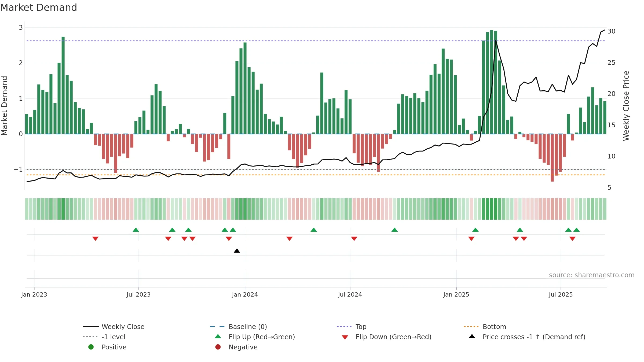644x362 pixels.
Task: Click the Market Demand chart title
Action: [x=39, y=8]
